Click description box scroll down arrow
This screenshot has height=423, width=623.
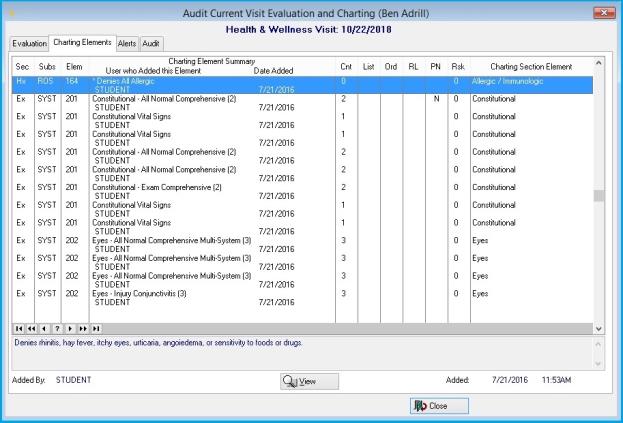point(598,364)
